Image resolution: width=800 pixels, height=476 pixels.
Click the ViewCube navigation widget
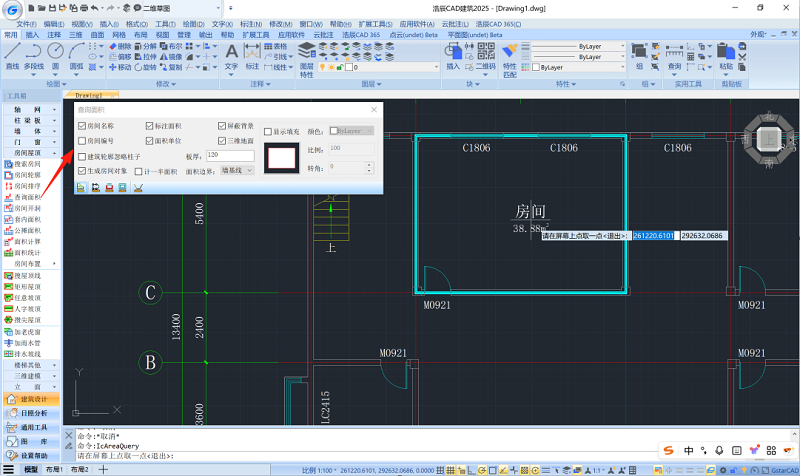point(769,139)
